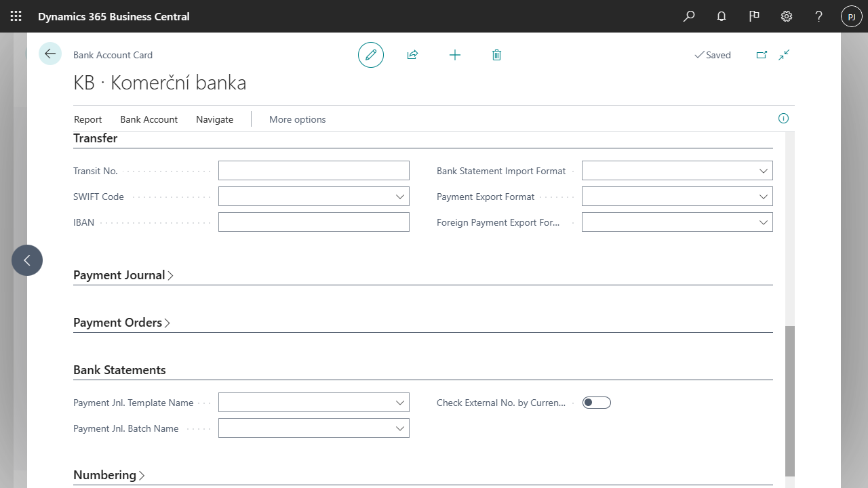The image size is (868, 488).
Task: Open notifications via the bell icon
Action: click(721, 16)
